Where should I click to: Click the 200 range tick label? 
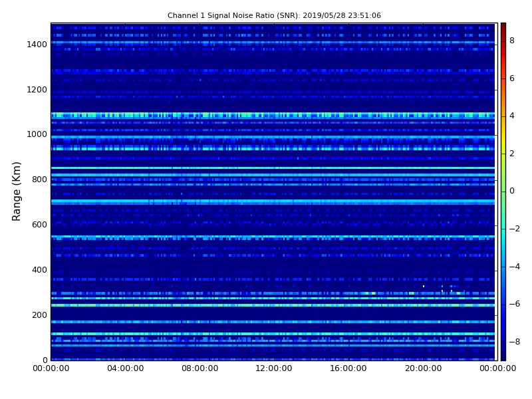coord(39,315)
